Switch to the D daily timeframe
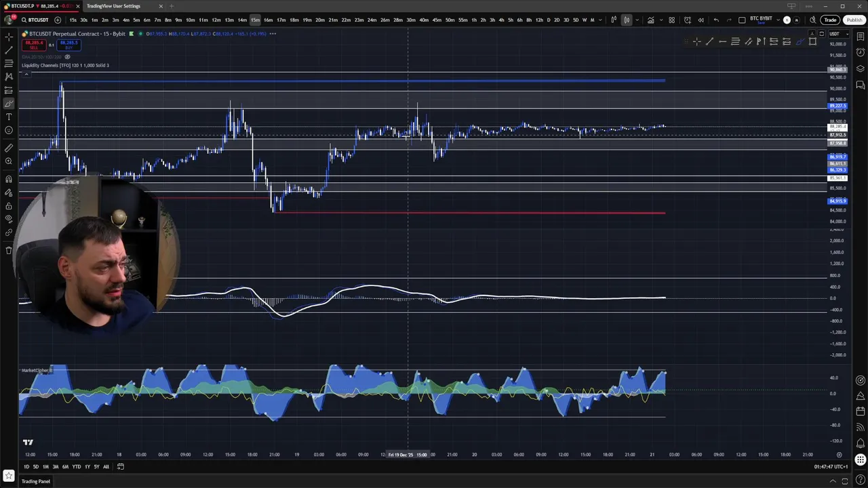 click(549, 20)
